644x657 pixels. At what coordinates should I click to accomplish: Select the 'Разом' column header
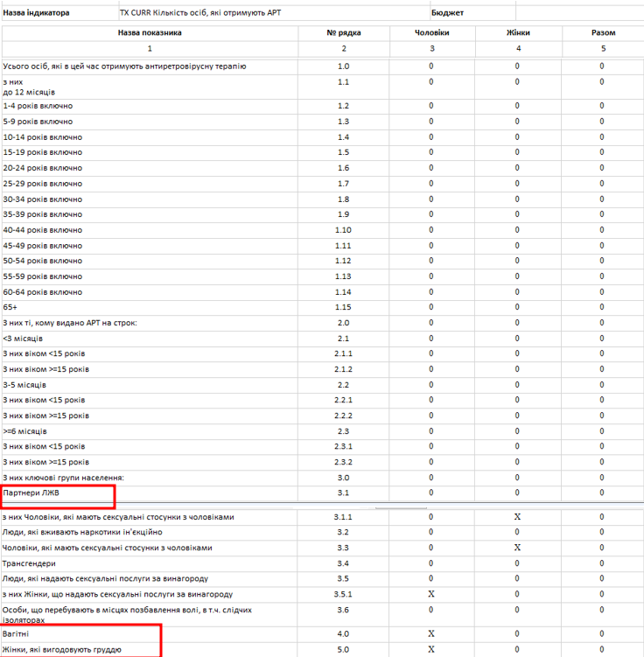point(604,33)
